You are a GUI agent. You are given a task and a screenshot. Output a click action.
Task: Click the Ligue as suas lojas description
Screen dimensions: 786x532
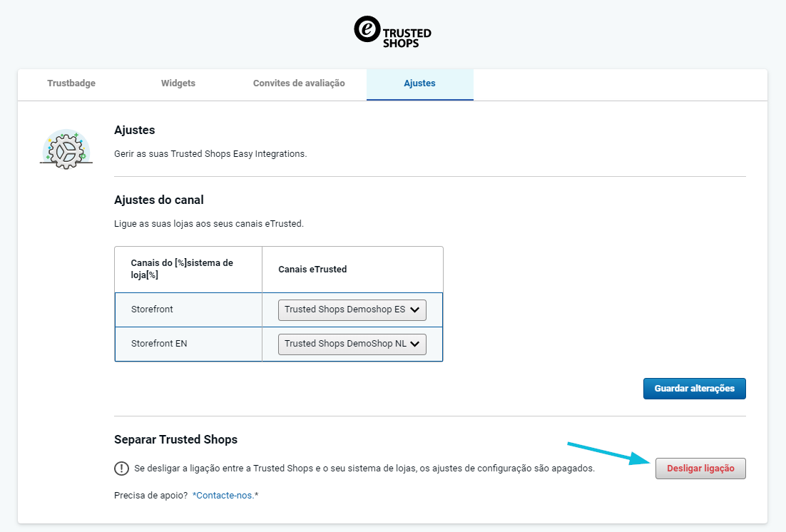pyautogui.click(x=209, y=224)
